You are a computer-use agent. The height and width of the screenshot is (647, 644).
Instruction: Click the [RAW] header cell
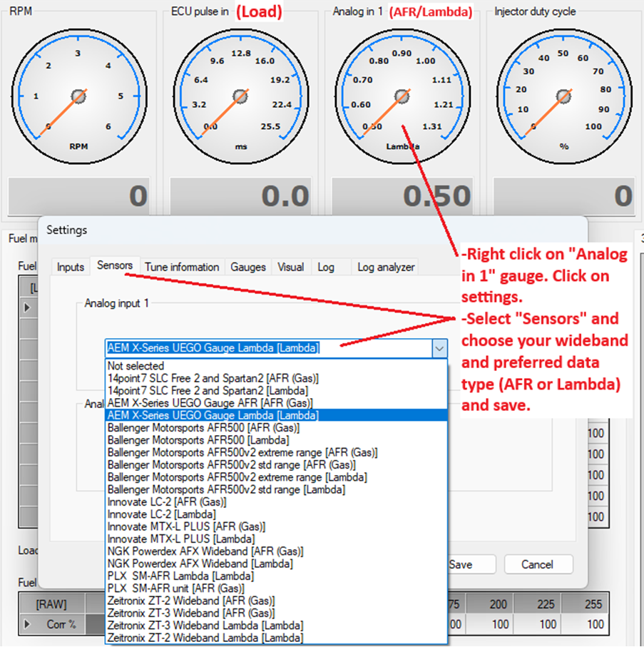point(51,604)
